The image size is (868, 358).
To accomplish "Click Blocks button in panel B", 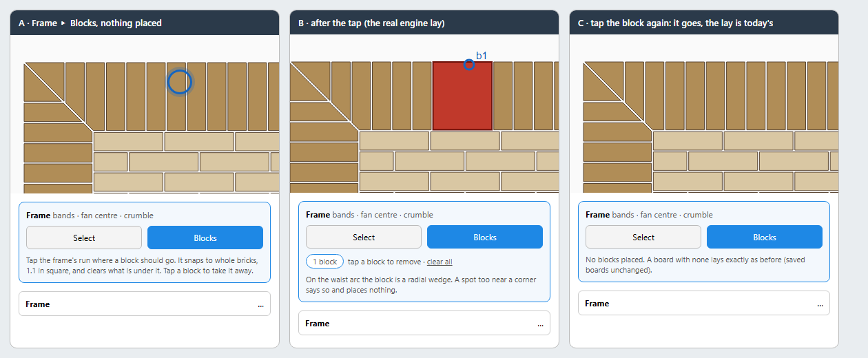I will (x=485, y=237).
